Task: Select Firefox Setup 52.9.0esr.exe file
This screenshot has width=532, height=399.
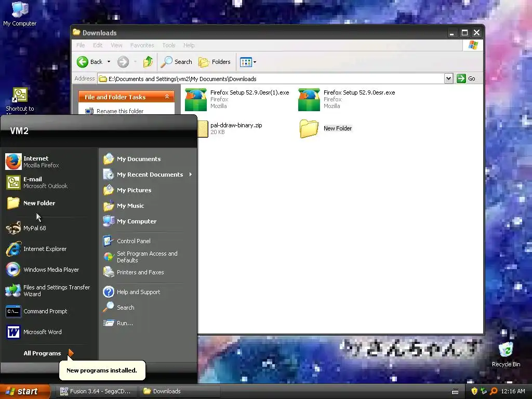Action: tap(346, 99)
